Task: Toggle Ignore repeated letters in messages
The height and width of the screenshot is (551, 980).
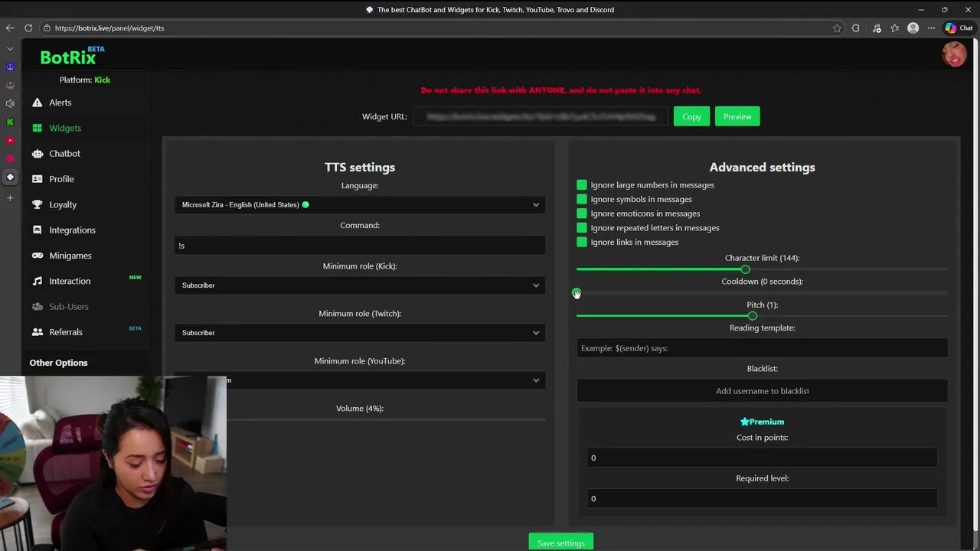Action: 582,227
